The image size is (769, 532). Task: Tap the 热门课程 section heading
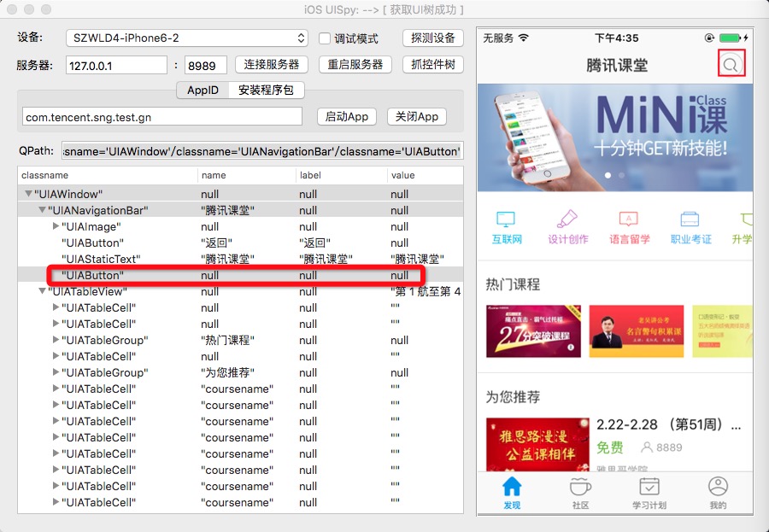click(513, 284)
